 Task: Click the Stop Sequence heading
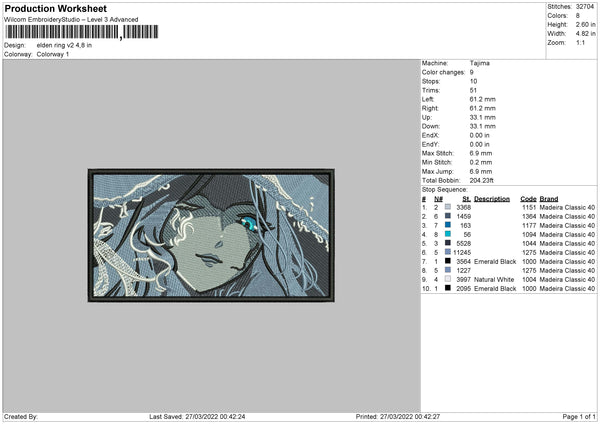pos(444,190)
